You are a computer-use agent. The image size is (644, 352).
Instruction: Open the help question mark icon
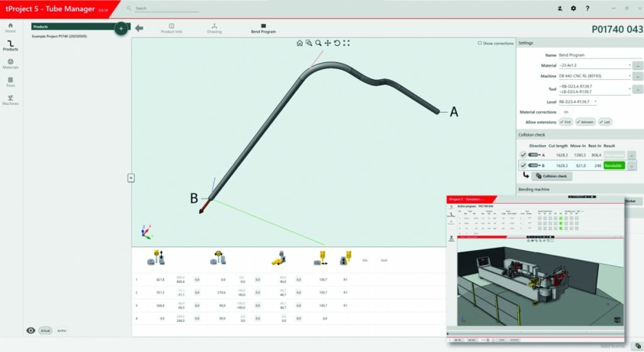click(587, 8)
